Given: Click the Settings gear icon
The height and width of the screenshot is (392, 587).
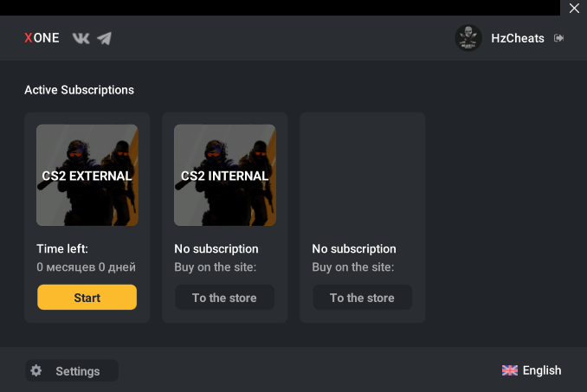Looking at the screenshot, I should (36, 370).
